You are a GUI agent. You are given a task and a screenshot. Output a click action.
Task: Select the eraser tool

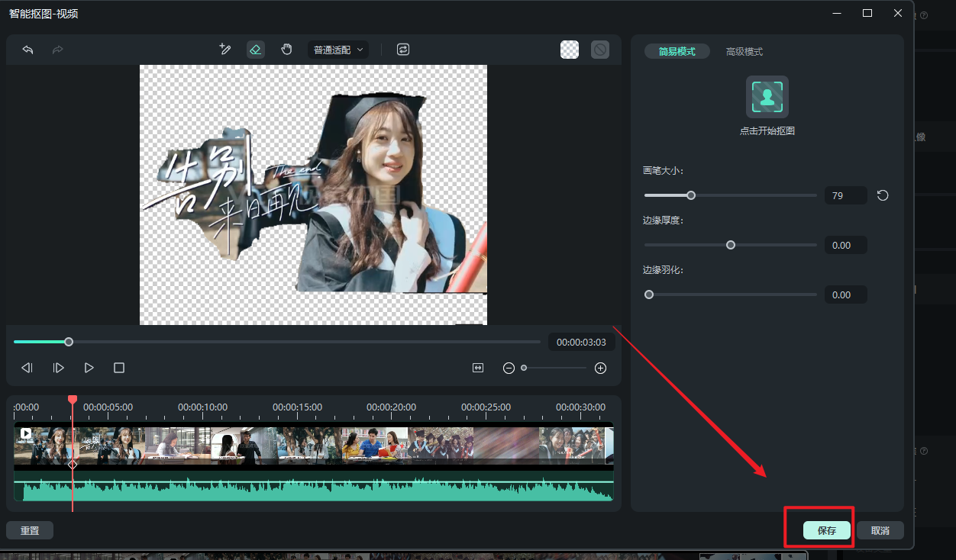256,50
